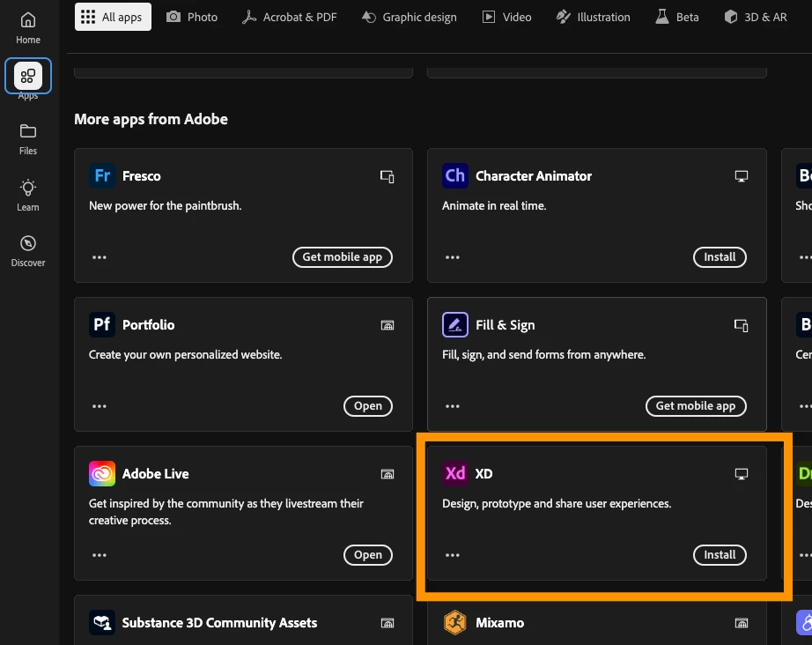Image resolution: width=812 pixels, height=645 pixels.
Task: Open Discover in the sidebar
Action: point(28,251)
